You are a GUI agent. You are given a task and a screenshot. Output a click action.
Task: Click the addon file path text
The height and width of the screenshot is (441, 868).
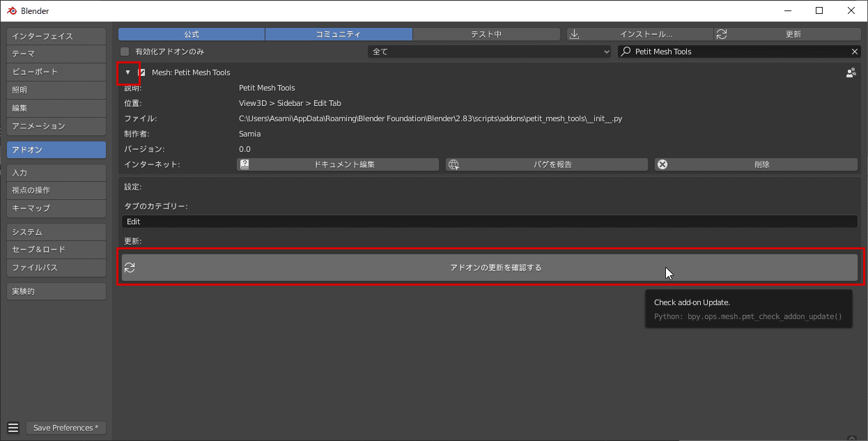[431, 118]
